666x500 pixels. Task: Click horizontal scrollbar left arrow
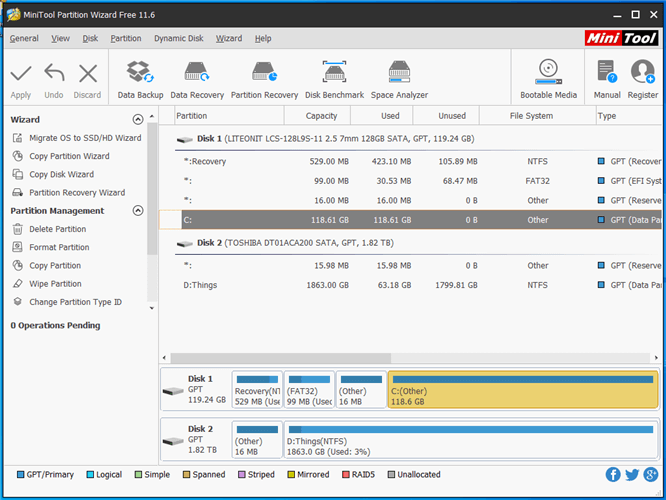[x=165, y=358]
